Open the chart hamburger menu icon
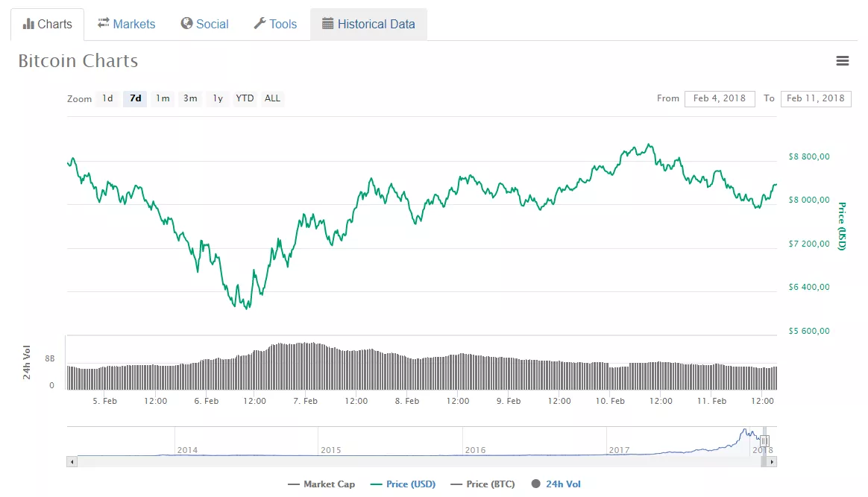 843,61
